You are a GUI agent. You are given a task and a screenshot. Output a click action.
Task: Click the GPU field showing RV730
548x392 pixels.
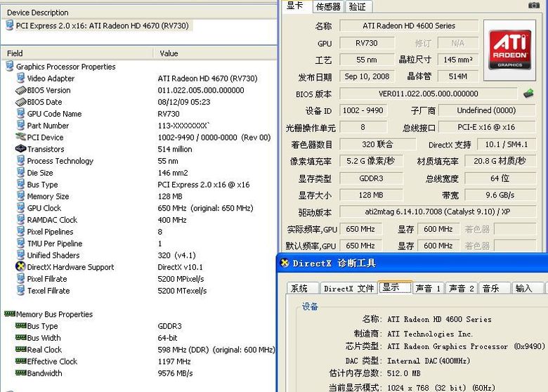(x=367, y=43)
